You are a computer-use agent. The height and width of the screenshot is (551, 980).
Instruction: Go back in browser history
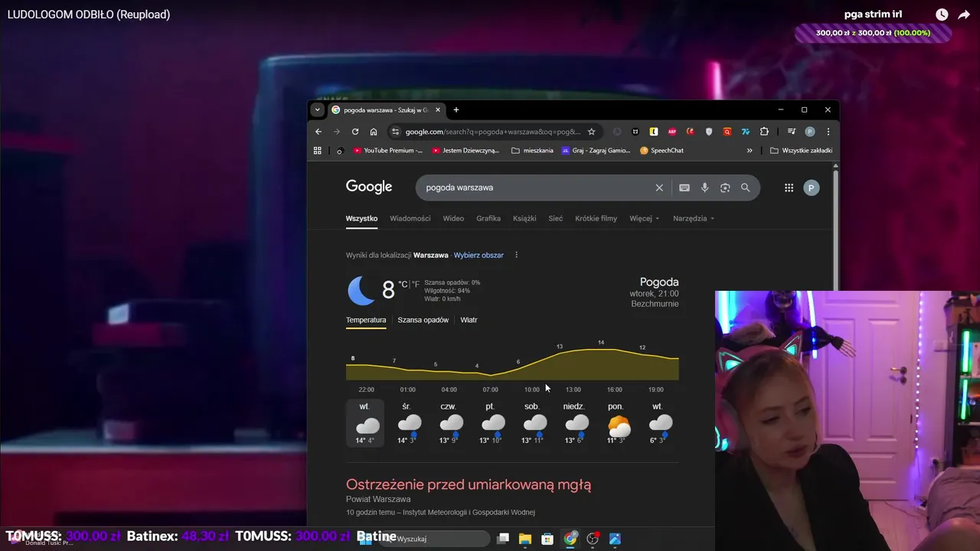318,132
